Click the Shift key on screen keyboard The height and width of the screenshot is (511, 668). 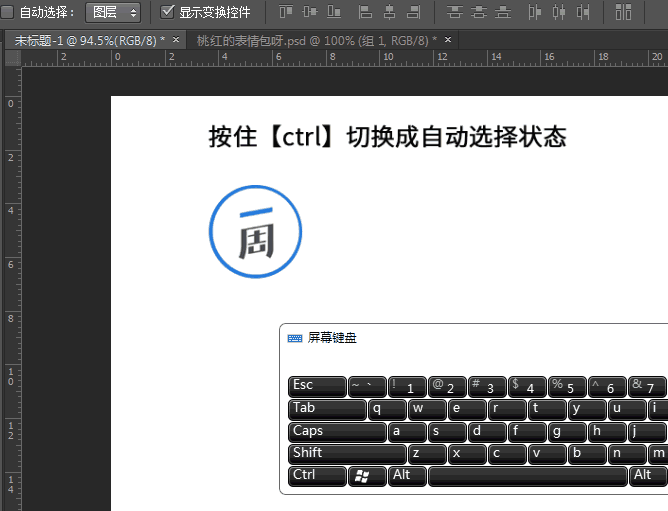pos(347,454)
